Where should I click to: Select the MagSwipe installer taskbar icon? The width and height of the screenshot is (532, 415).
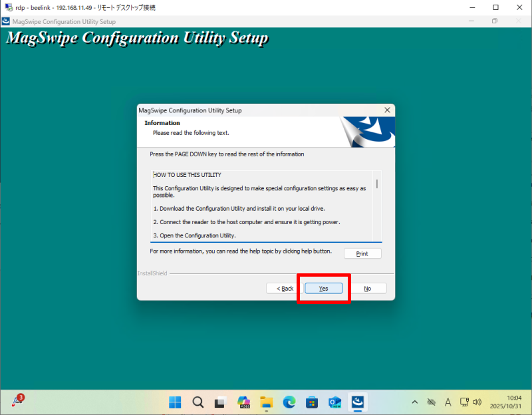(x=358, y=402)
